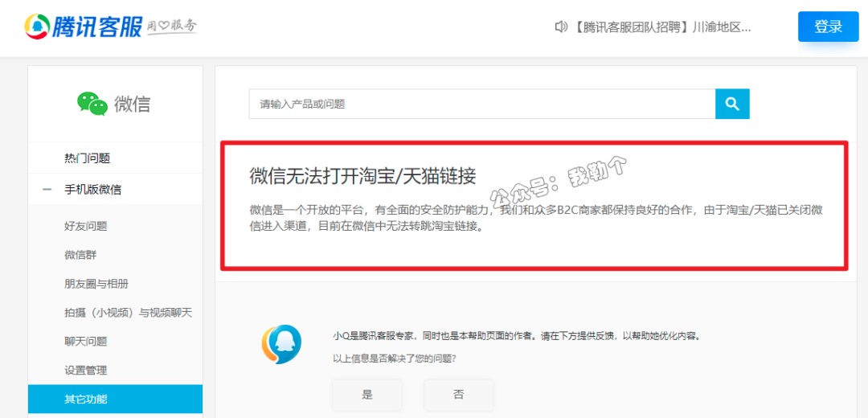The width and height of the screenshot is (868, 418).
Task: Click the blue search magnifier button
Action: tap(732, 104)
